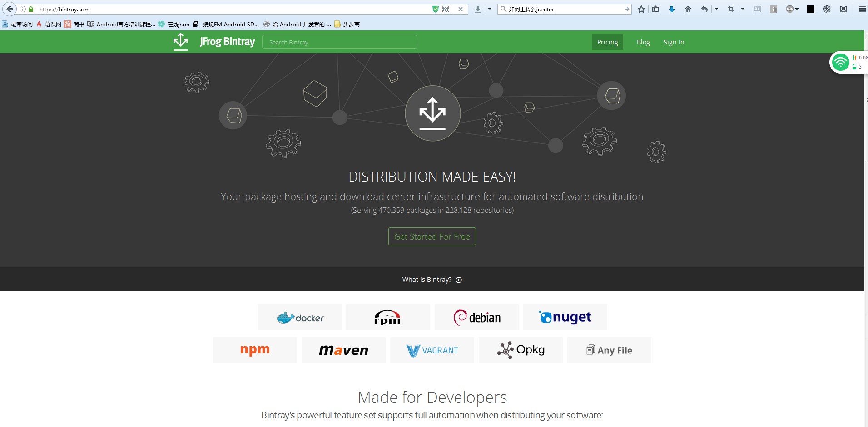Viewport: 868px width, 427px height.
Task: Select the debian package type tile
Action: 476,317
